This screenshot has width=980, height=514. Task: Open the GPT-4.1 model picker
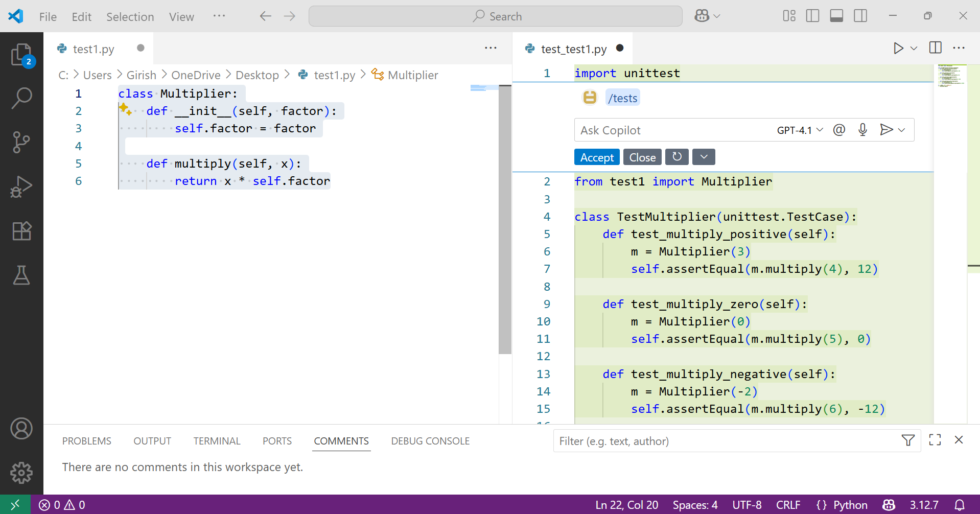(799, 130)
